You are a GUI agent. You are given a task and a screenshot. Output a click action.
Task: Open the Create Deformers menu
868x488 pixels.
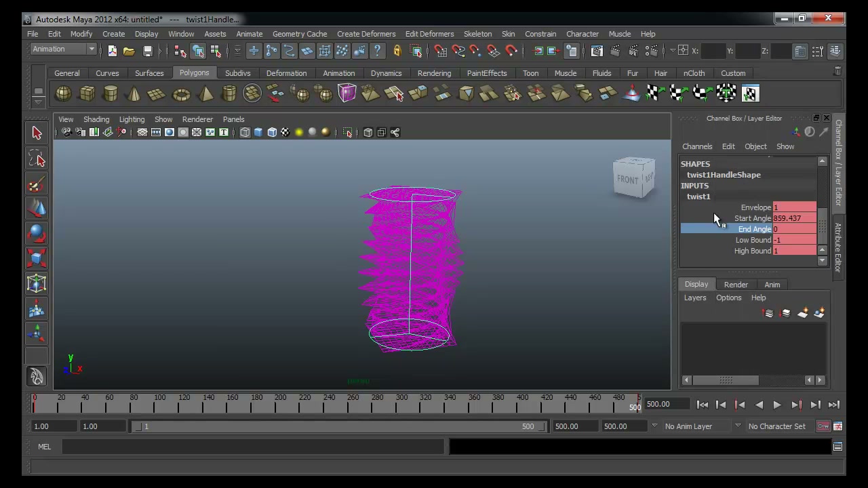[x=366, y=34]
